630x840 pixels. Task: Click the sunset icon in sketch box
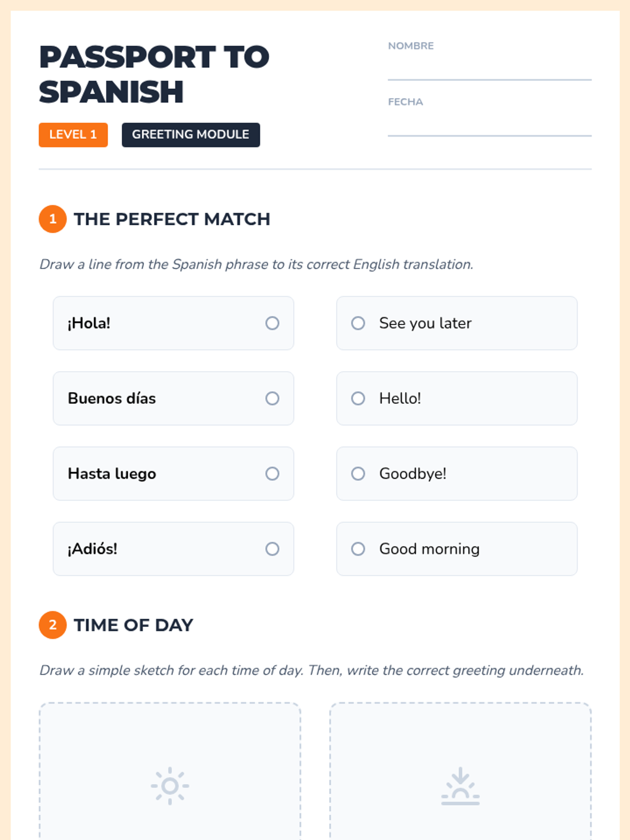460,786
